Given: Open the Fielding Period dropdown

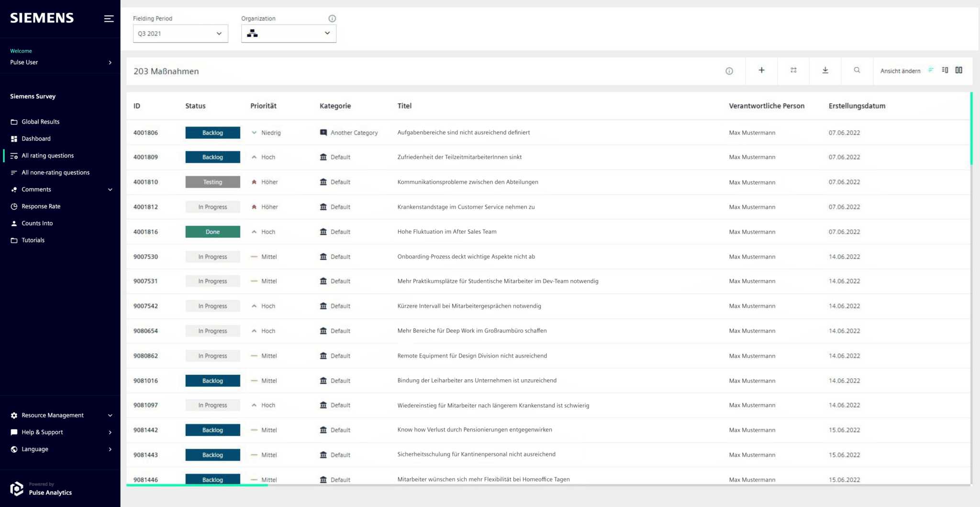Looking at the screenshot, I should pos(180,34).
